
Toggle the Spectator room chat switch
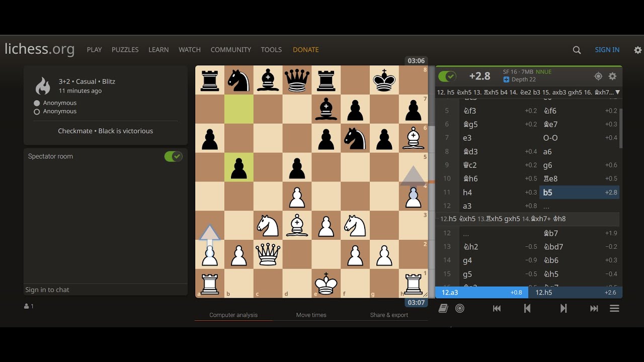coord(173,156)
